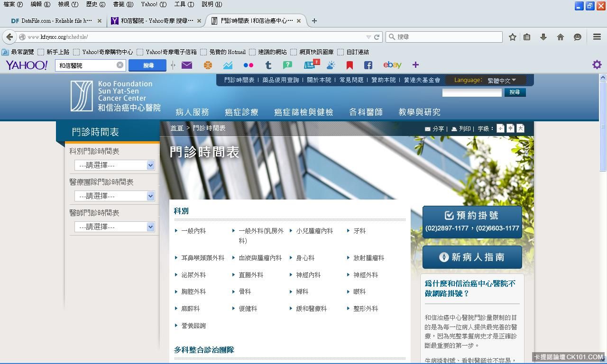The height and width of the screenshot is (364, 607).
Task: Open the downloads arrow icon
Action: (543, 37)
